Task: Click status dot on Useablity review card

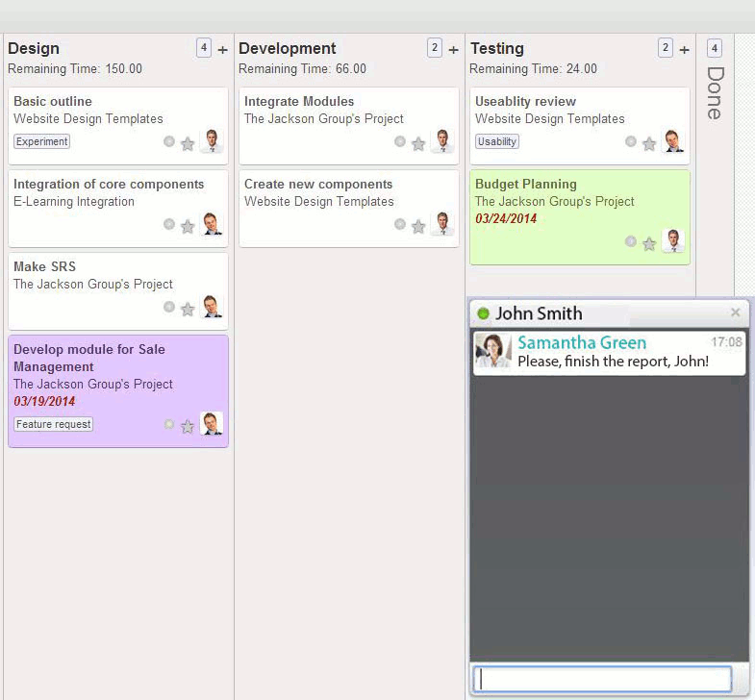Action: click(x=631, y=141)
